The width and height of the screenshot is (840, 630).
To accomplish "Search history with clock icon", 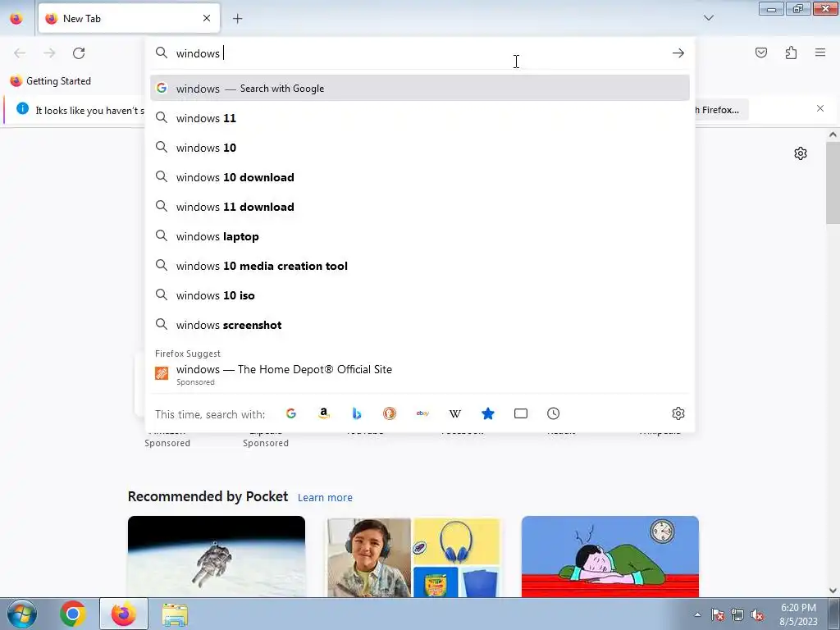I will (x=554, y=413).
